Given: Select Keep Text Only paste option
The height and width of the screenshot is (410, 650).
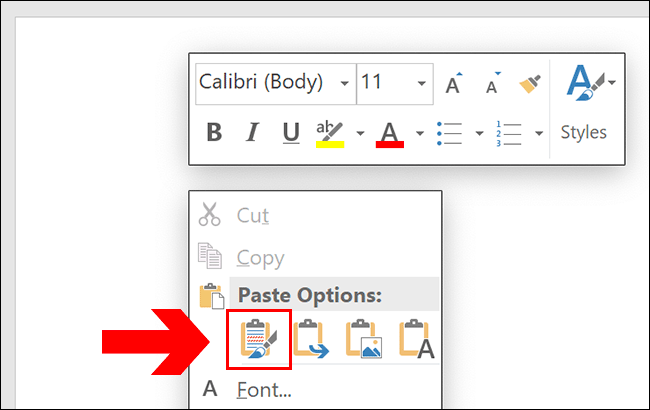Looking at the screenshot, I should [417, 339].
